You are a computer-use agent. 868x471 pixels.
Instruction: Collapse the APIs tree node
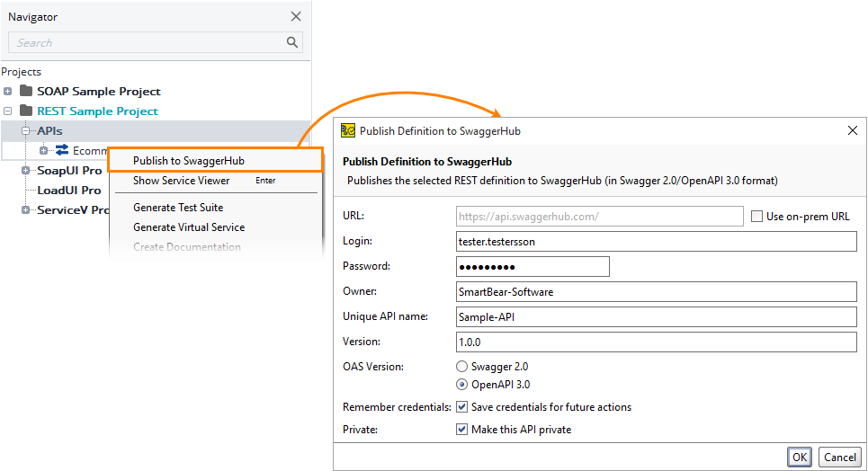tap(25, 131)
